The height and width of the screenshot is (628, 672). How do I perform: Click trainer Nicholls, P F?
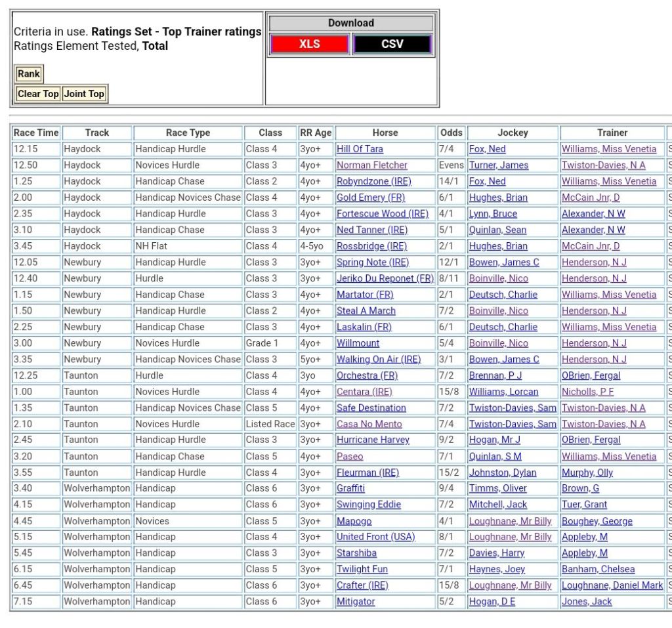(587, 392)
